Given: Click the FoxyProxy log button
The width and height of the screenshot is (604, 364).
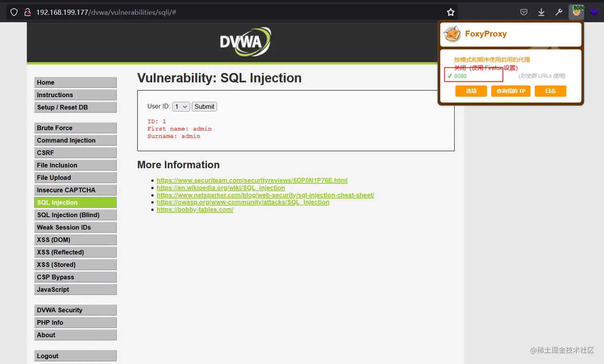Looking at the screenshot, I should 550,91.
